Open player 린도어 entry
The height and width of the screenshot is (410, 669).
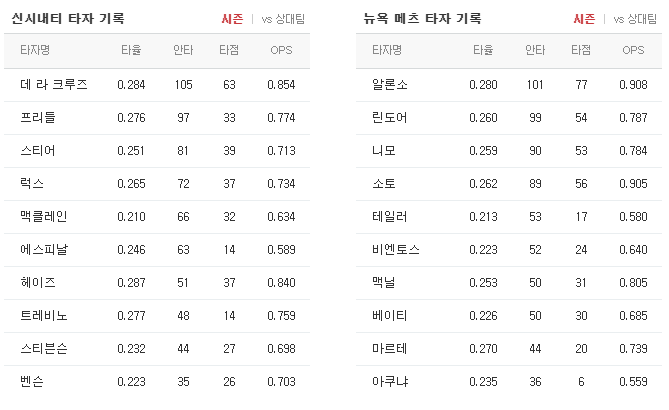click(x=390, y=117)
